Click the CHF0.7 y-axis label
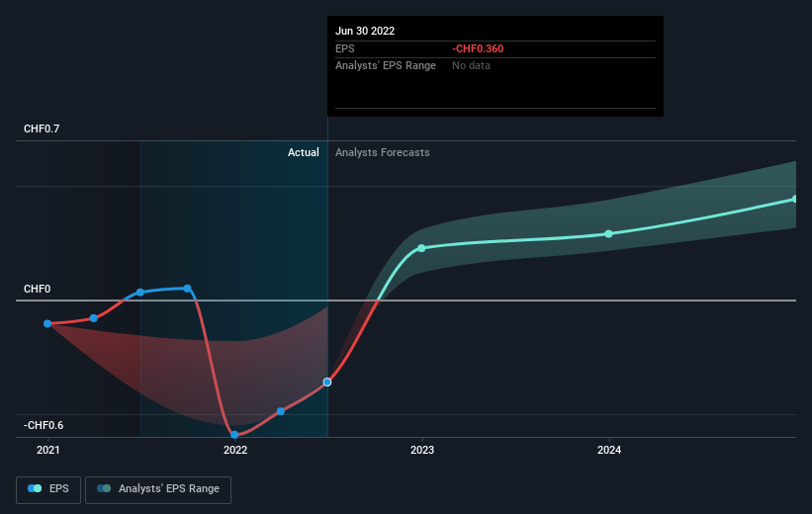The image size is (812, 514). pyautogui.click(x=42, y=128)
